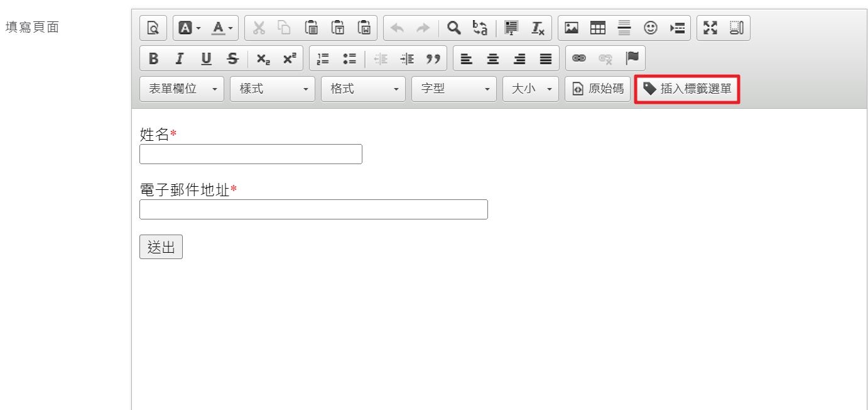
Task: Toggle underline formatting
Action: (x=206, y=58)
